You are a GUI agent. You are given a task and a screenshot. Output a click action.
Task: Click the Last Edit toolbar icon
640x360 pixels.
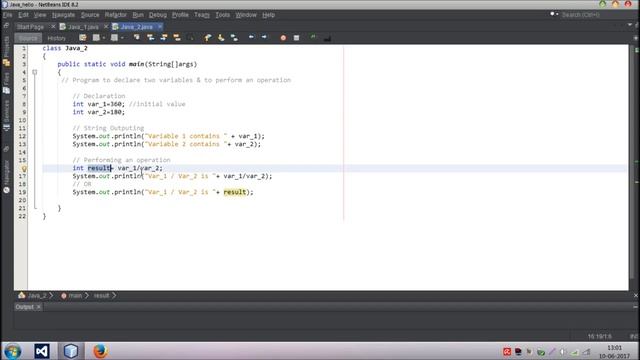pyautogui.click(x=83, y=38)
